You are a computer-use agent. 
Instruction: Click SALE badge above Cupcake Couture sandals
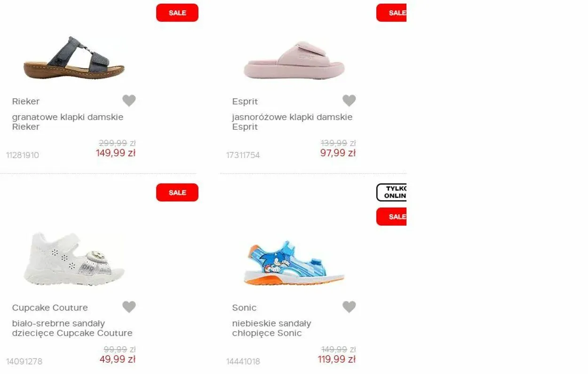click(x=177, y=192)
